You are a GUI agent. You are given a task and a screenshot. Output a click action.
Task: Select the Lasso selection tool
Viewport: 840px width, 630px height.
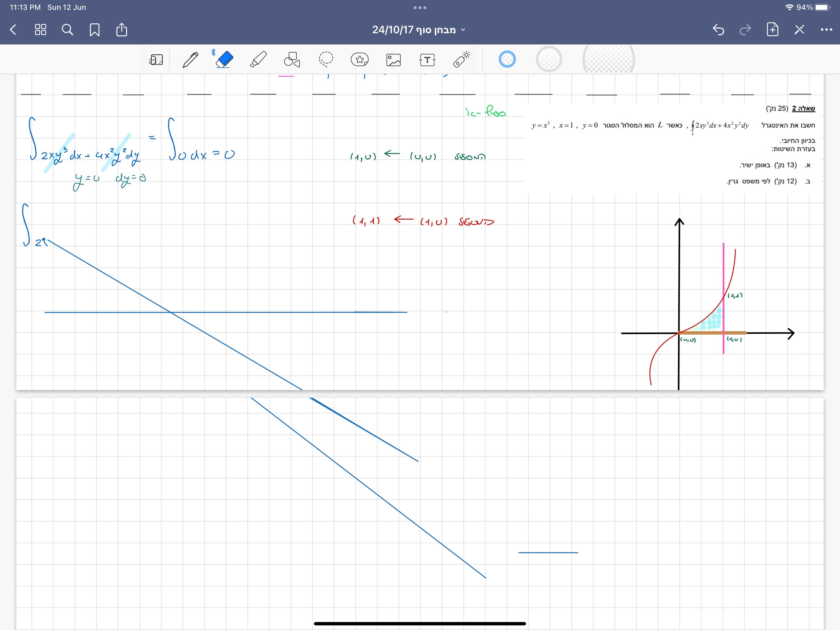[x=326, y=60]
